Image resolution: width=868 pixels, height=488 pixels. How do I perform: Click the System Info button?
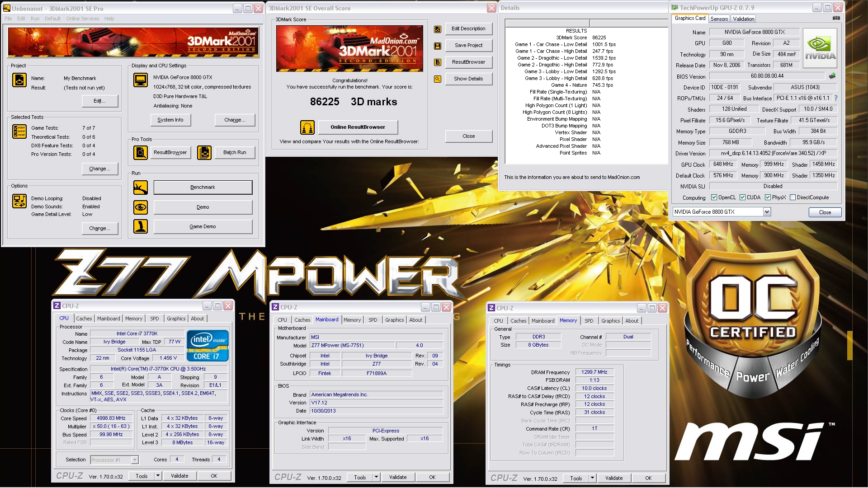click(170, 120)
